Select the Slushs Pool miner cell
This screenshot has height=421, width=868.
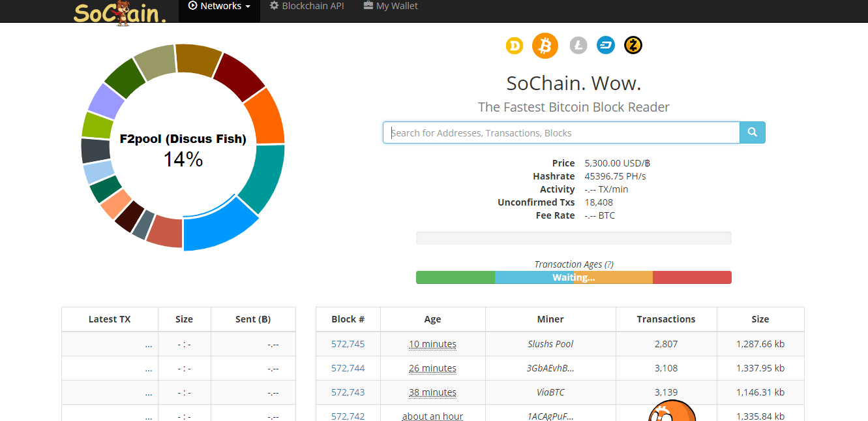point(550,344)
